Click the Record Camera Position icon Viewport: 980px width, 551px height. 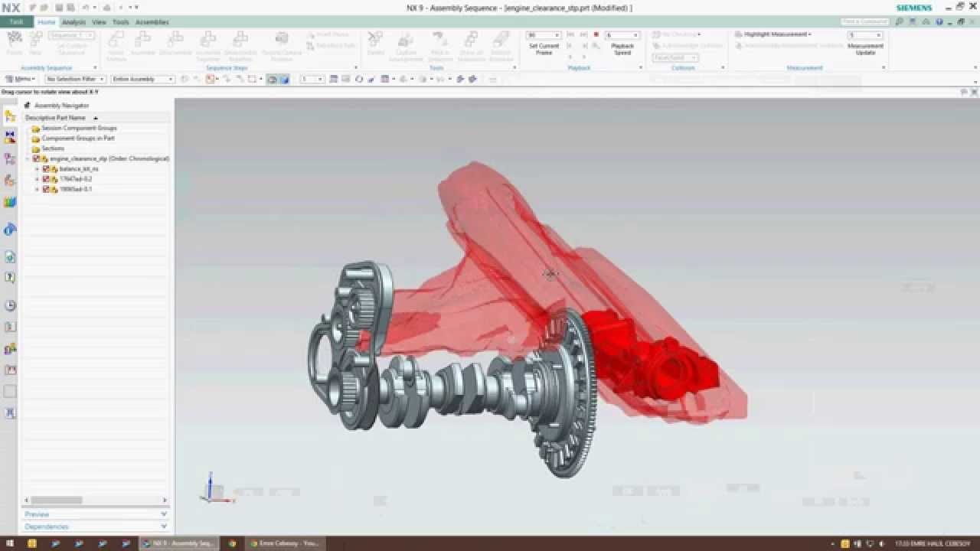pos(282,46)
